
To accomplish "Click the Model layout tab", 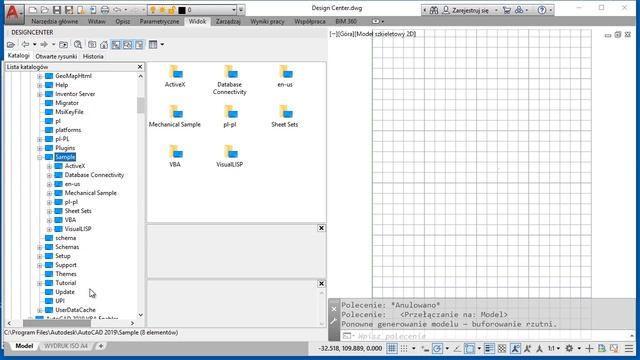I will (24, 346).
